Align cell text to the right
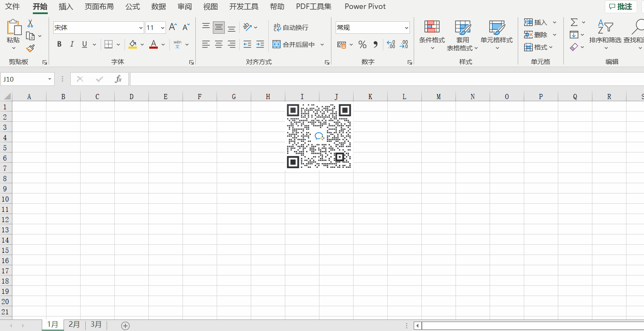The width and height of the screenshot is (644, 331). coord(232,44)
